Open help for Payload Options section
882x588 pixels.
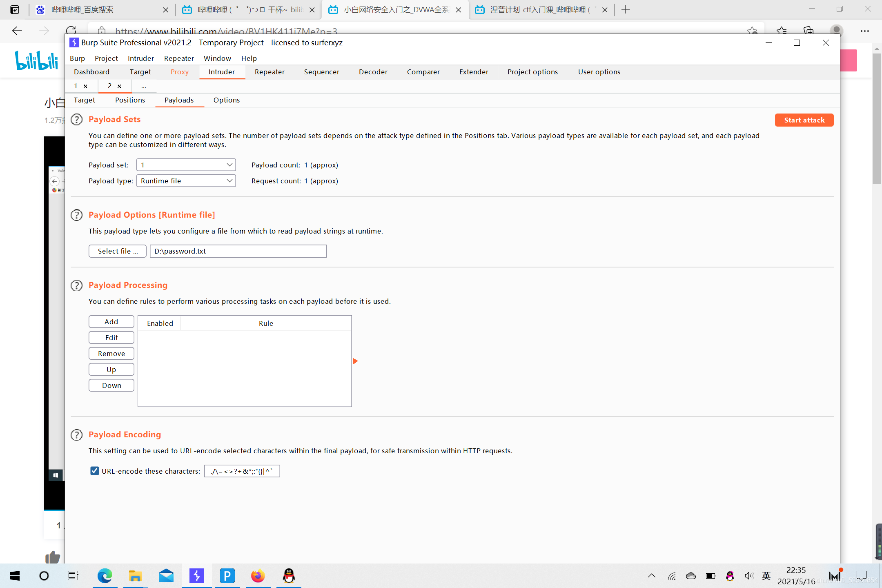(76, 215)
